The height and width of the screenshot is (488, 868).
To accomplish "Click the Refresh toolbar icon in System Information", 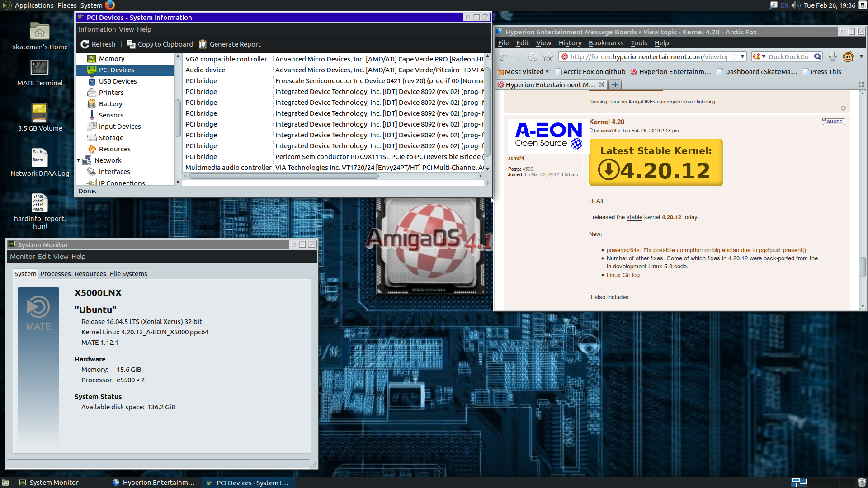I will click(85, 44).
